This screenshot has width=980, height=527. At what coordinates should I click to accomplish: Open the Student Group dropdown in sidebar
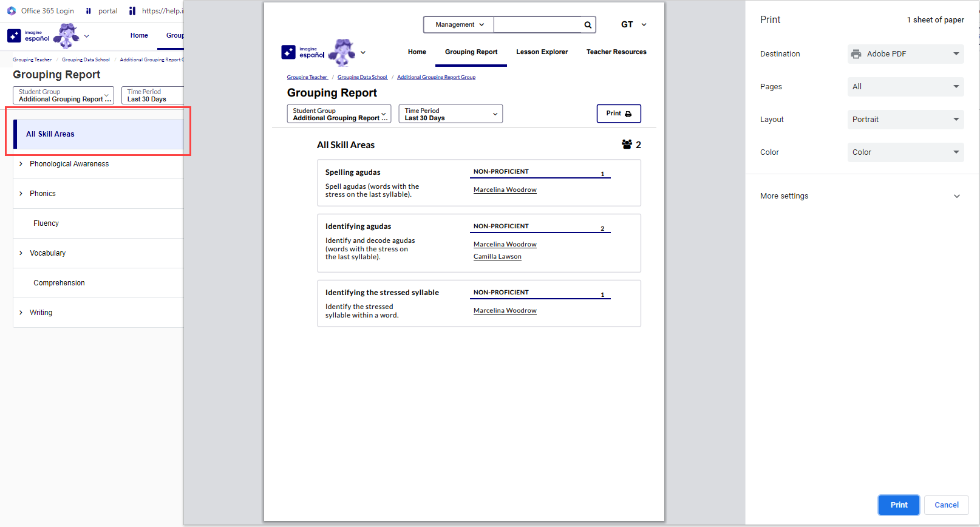64,95
